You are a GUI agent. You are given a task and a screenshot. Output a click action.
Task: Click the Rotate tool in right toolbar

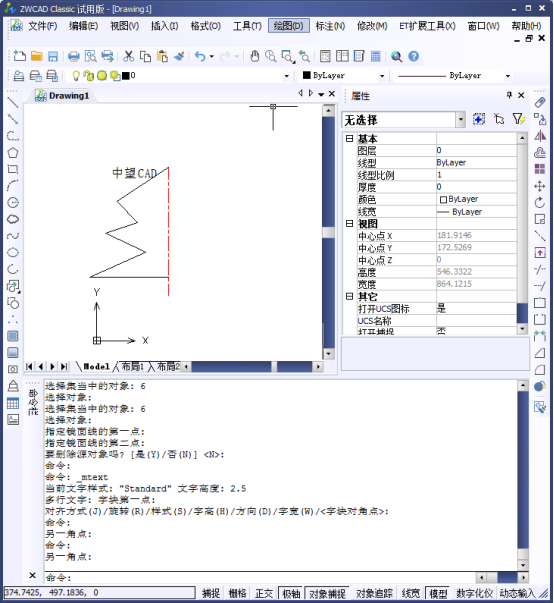(x=540, y=203)
